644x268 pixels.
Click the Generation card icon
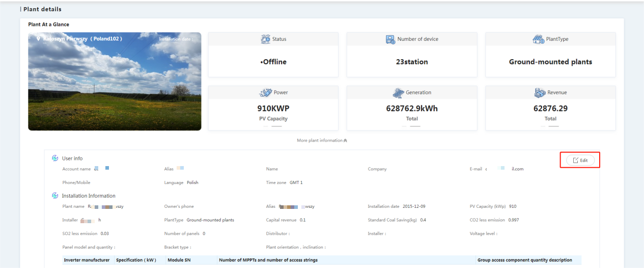coord(398,93)
